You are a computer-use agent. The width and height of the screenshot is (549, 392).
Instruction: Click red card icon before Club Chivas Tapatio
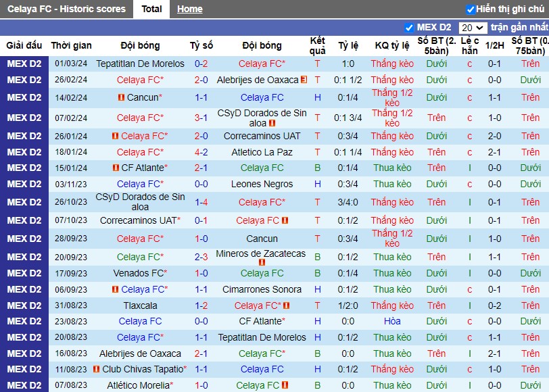[96, 369]
